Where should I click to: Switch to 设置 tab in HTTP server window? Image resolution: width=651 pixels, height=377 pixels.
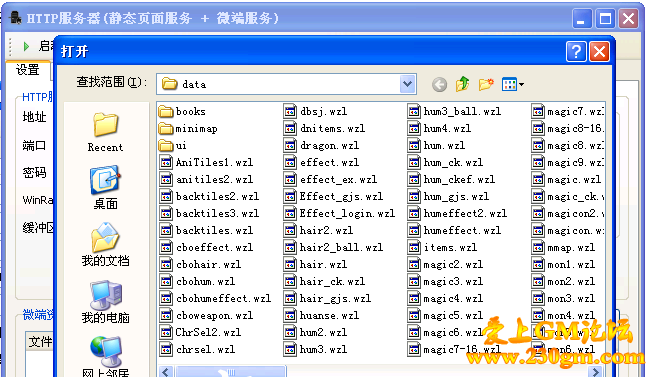(x=27, y=70)
